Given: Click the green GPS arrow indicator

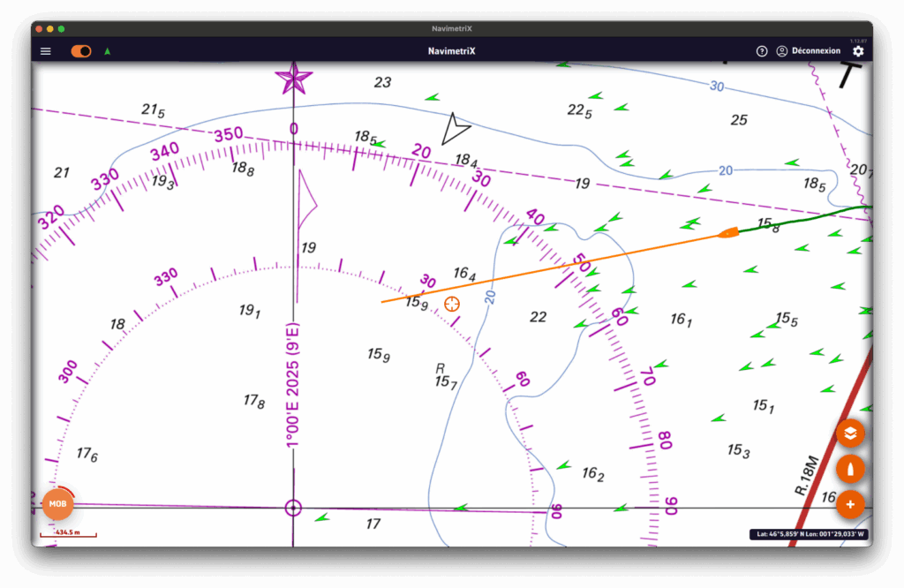Looking at the screenshot, I should click(108, 51).
